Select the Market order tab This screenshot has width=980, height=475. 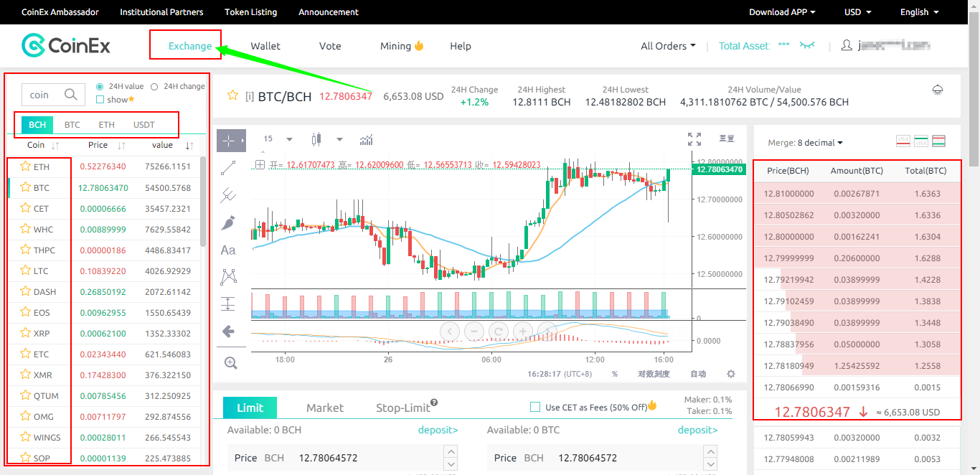point(325,408)
